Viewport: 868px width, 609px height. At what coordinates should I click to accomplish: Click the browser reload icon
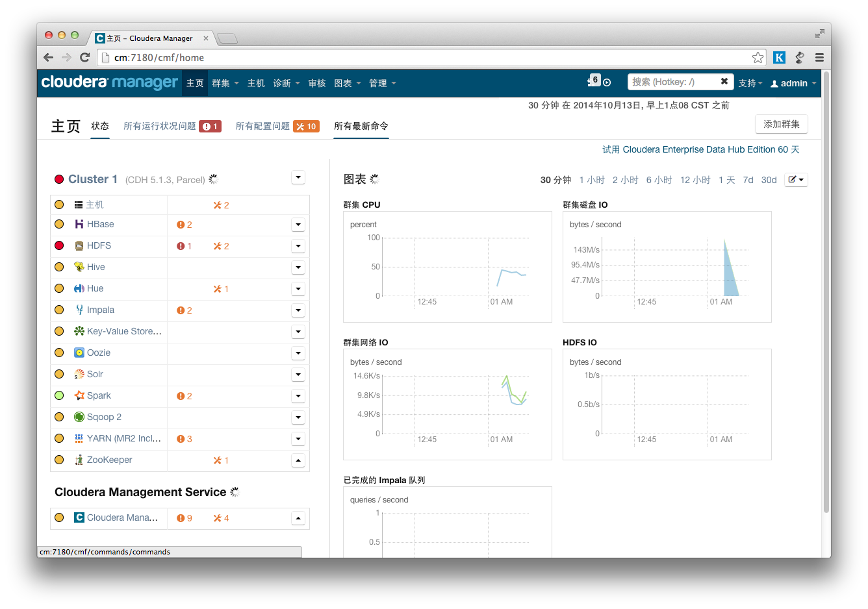[84, 57]
